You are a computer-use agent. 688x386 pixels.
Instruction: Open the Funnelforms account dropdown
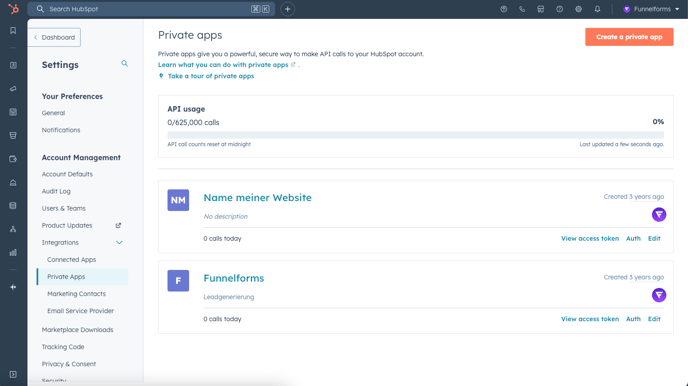(651, 9)
